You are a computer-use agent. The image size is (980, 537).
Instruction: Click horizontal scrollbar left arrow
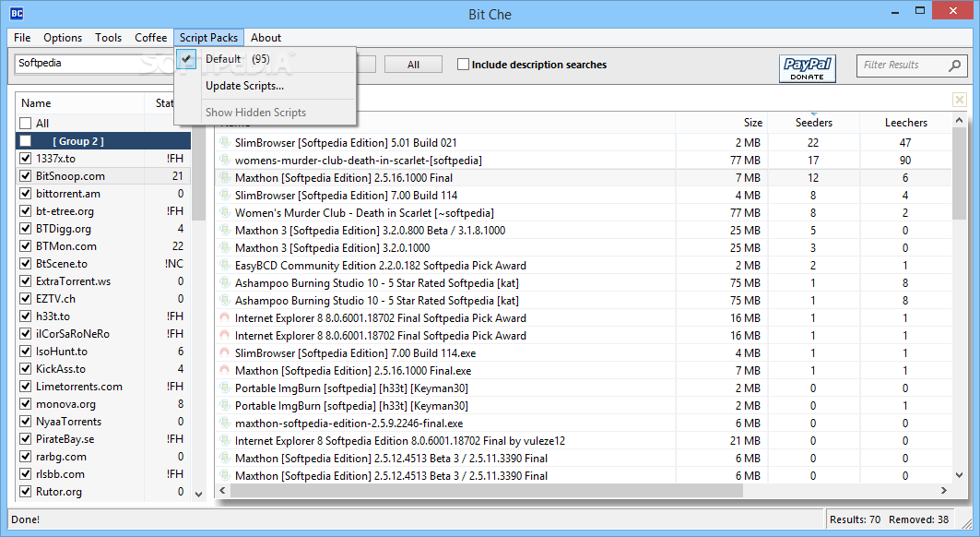222,491
